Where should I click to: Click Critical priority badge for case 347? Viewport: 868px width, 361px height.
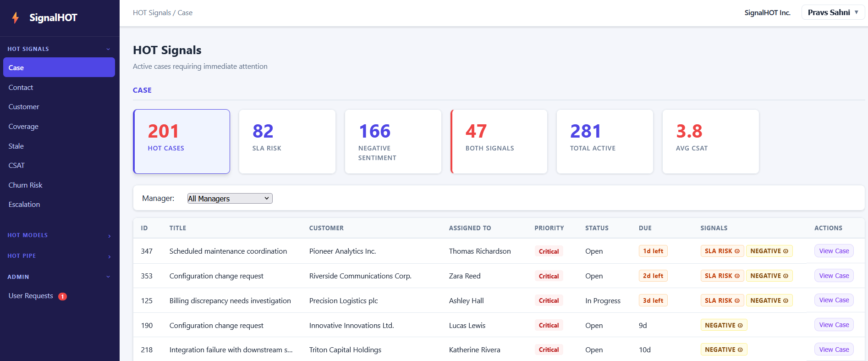click(x=549, y=251)
